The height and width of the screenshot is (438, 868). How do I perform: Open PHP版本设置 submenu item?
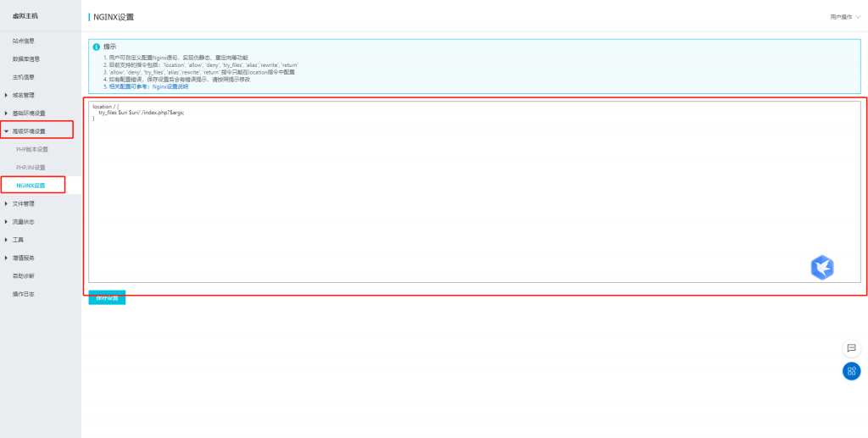click(x=32, y=149)
